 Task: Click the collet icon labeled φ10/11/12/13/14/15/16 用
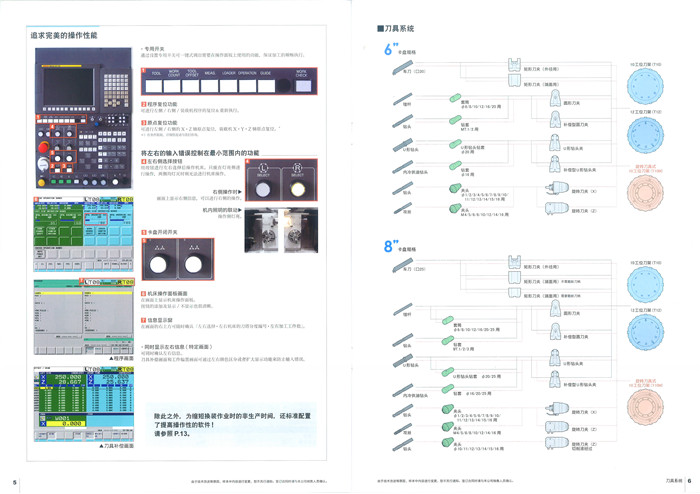pos(448,443)
